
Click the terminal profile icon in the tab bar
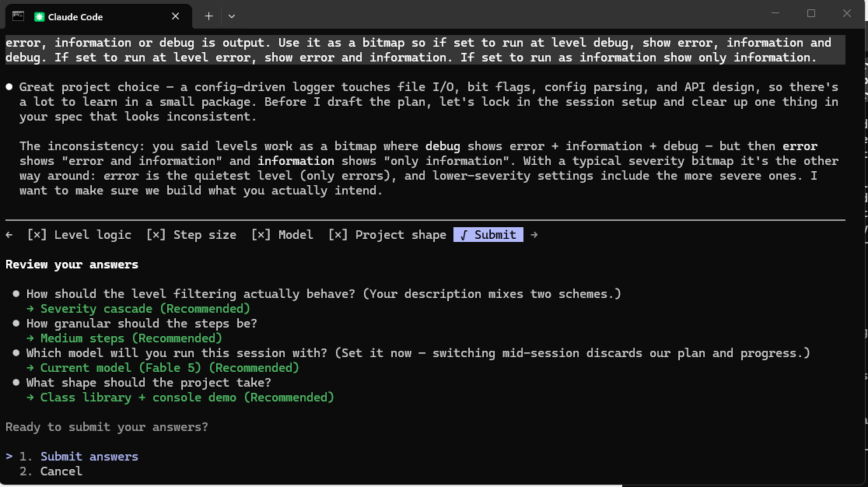coord(18,16)
